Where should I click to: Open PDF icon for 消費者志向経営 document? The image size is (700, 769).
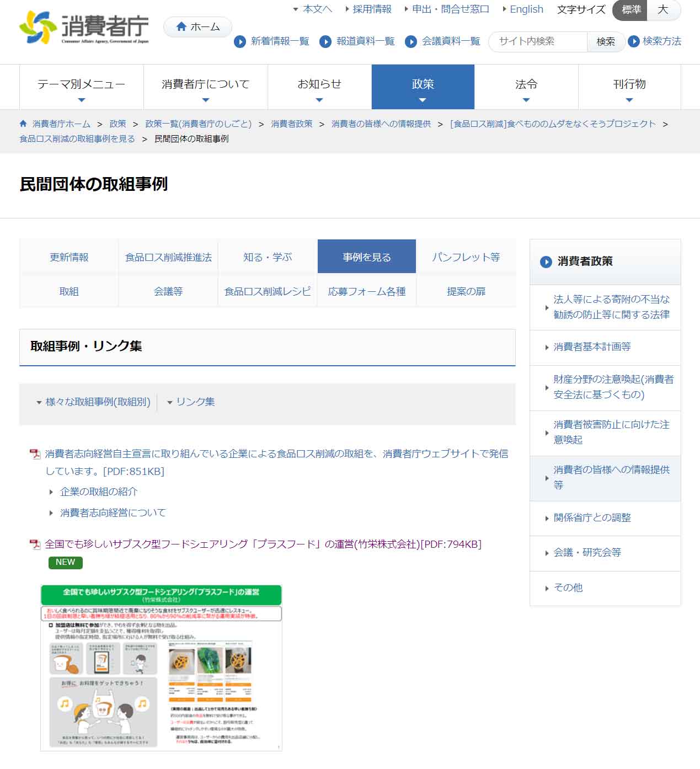(x=35, y=454)
